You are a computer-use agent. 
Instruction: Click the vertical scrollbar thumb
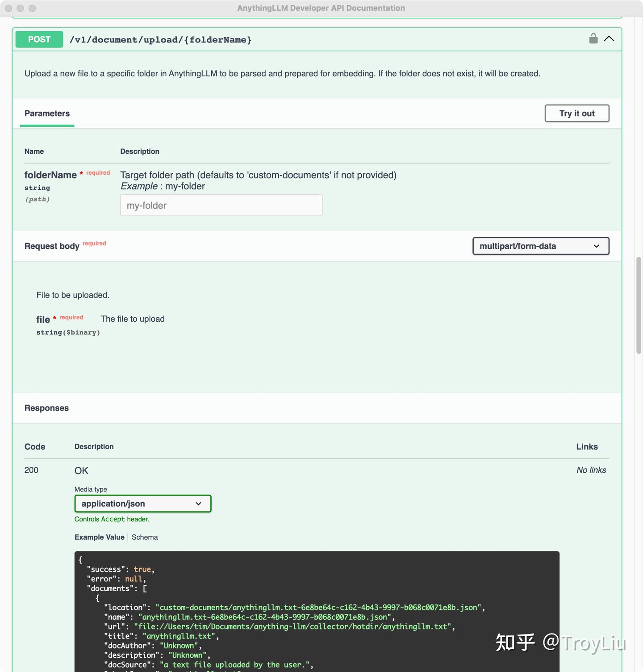pos(639,306)
